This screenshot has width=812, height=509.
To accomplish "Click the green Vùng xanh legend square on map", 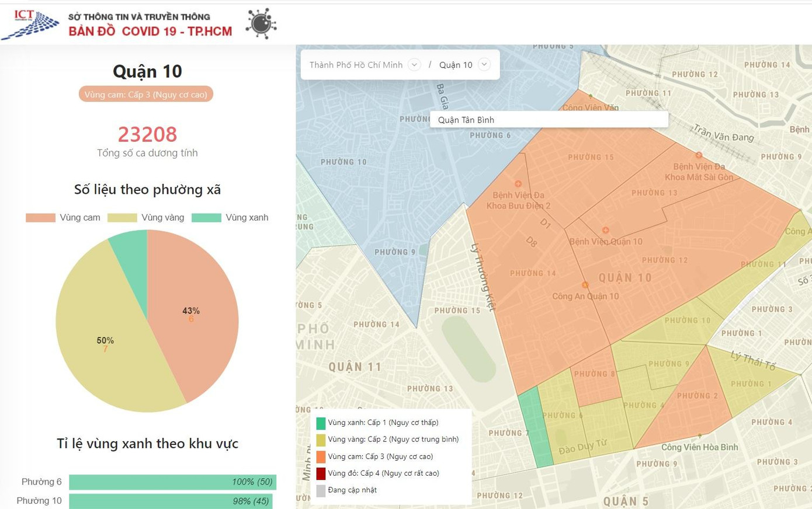I will tap(321, 423).
